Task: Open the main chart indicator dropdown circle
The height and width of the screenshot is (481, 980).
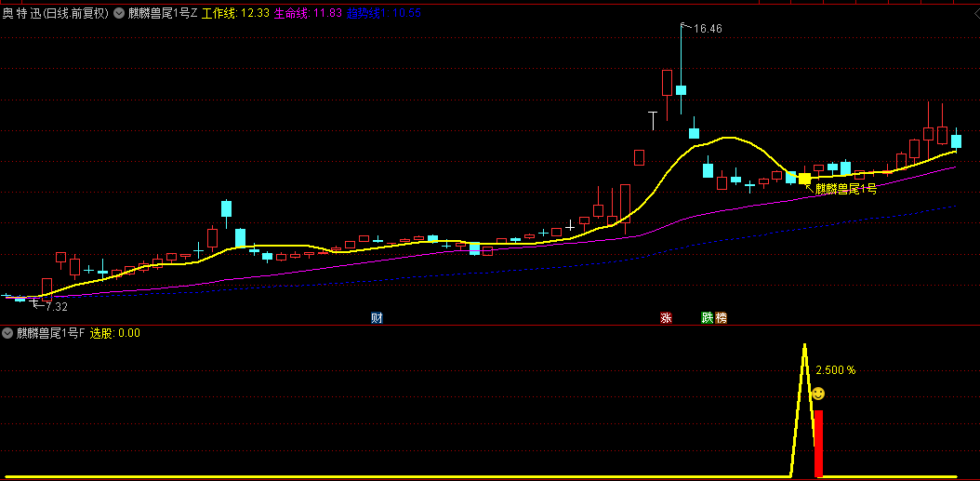Action: (x=119, y=13)
